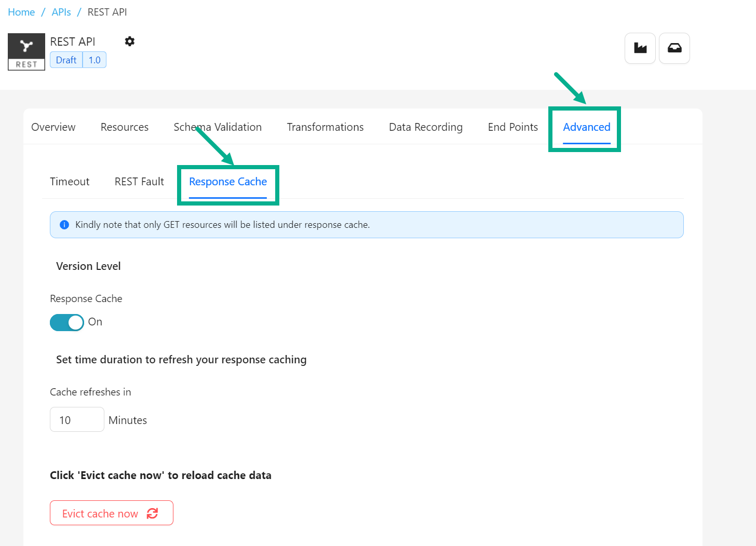Screen dimensions: 756x546
Task: Open the Timeout sub-tab
Action: tap(70, 182)
